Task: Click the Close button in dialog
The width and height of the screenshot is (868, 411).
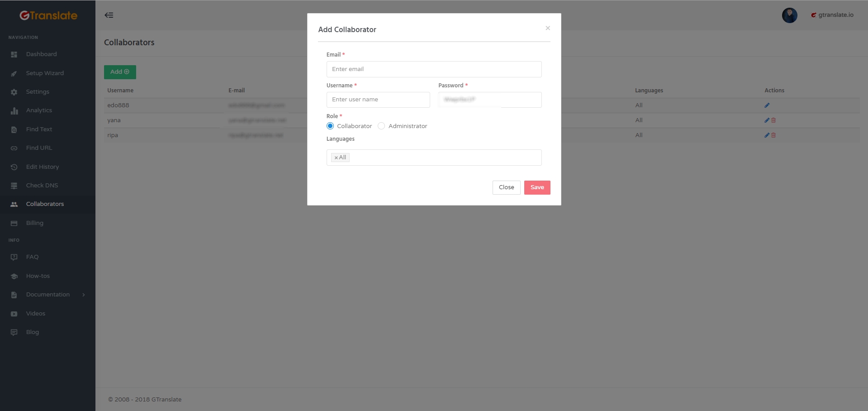Action: pos(506,187)
